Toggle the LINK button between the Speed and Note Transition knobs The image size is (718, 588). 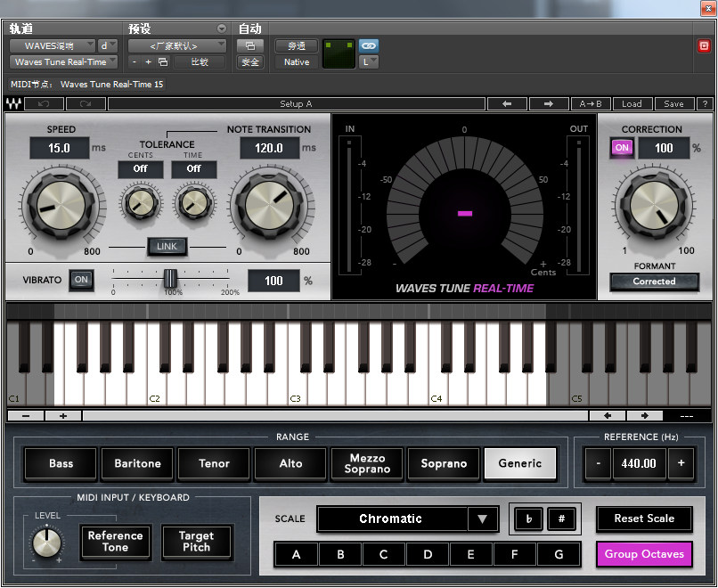tap(167, 247)
